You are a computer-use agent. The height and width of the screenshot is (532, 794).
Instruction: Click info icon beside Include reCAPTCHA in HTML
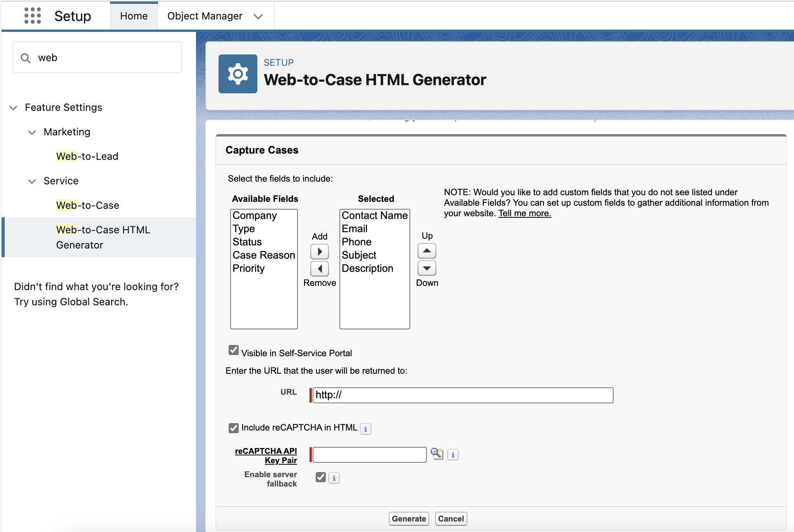tap(366, 429)
